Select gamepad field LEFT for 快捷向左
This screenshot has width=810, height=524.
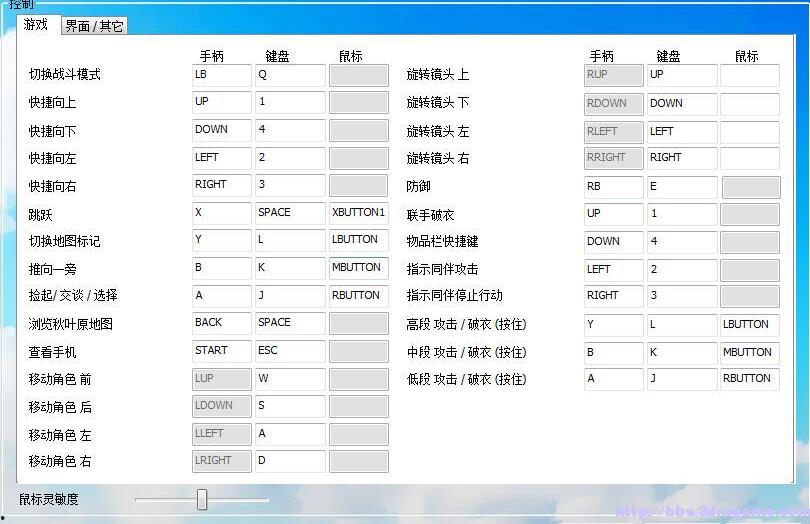[222, 158]
